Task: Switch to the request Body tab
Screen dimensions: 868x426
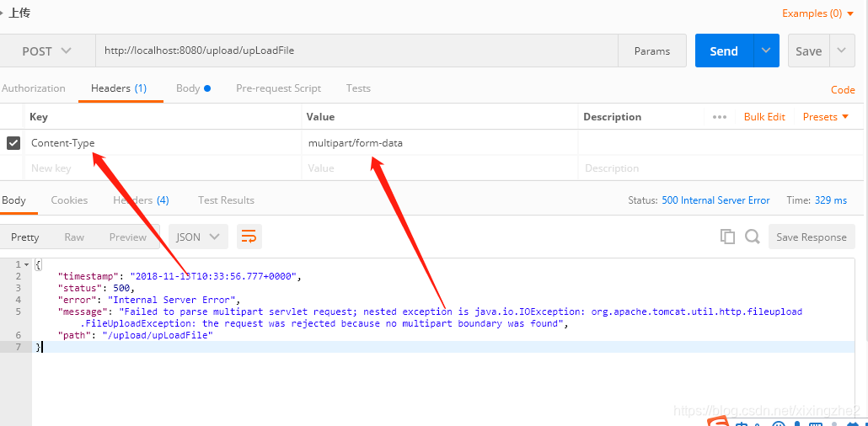Action: click(193, 88)
